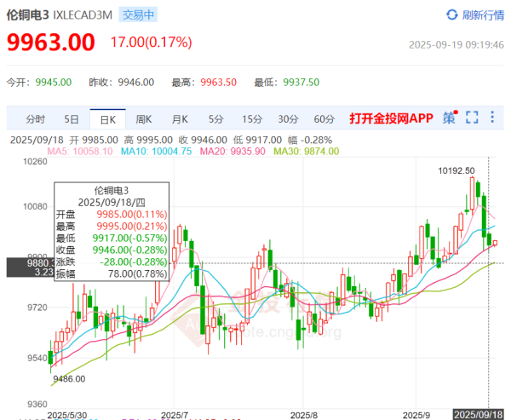Click the tooltip 开盘 9985.00(0.11%) row

pos(112,214)
